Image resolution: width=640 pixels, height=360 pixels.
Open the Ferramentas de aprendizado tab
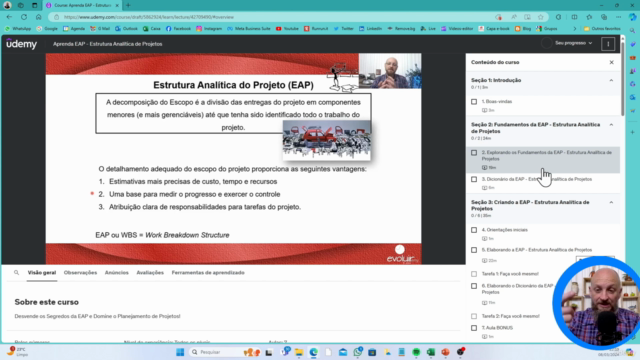point(208,273)
